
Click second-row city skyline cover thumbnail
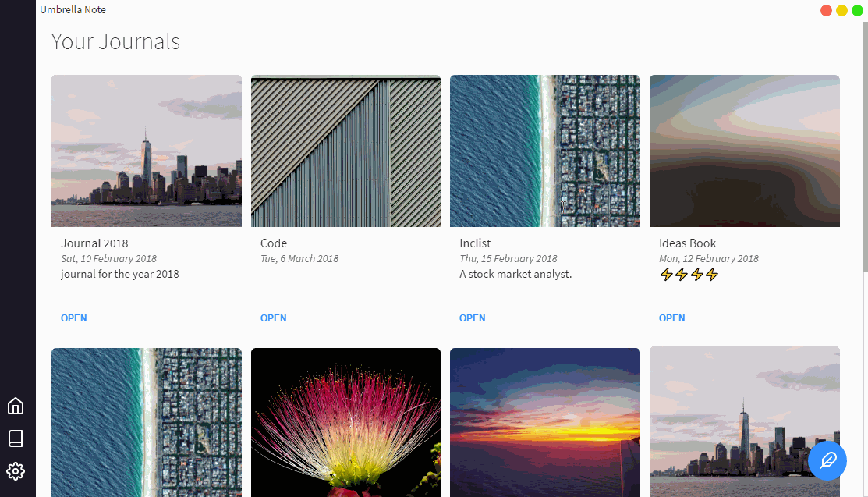(745, 422)
